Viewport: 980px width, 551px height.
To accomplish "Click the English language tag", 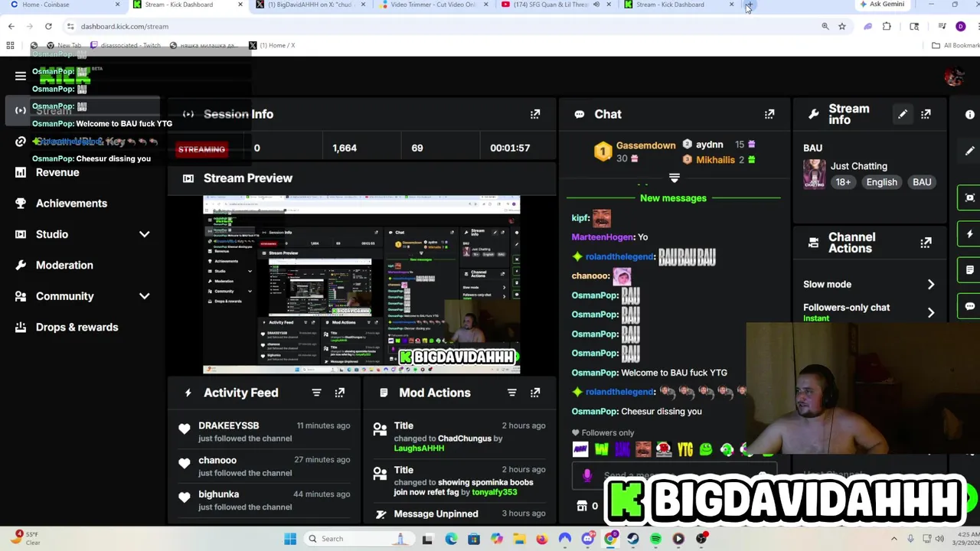I will (x=881, y=182).
